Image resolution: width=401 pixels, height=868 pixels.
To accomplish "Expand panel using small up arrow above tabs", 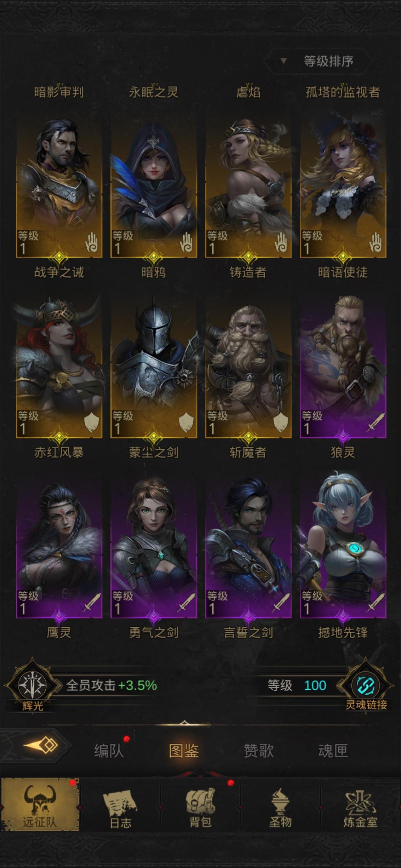I will tap(184, 722).
